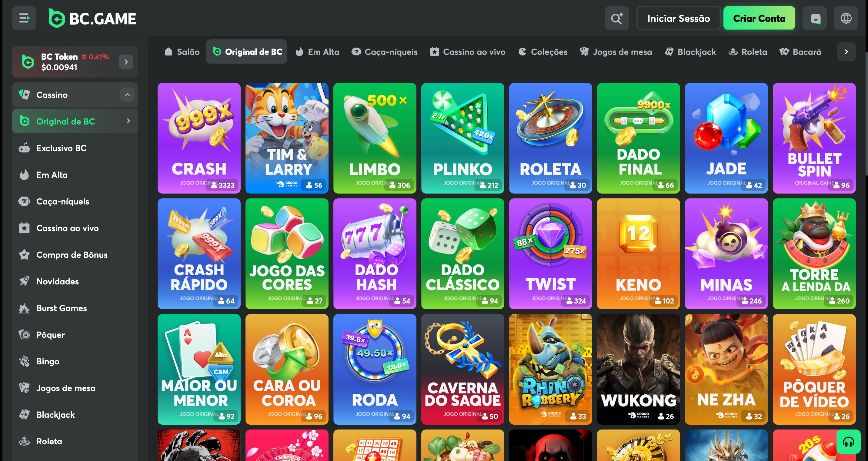
Task: Open the Cassino ao vivo tab
Action: click(468, 51)
